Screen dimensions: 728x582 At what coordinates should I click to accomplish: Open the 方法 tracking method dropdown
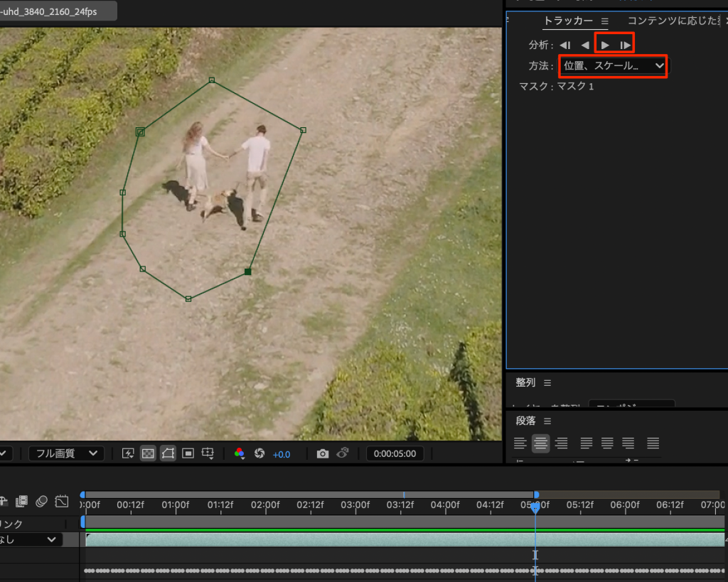point(613,65)
